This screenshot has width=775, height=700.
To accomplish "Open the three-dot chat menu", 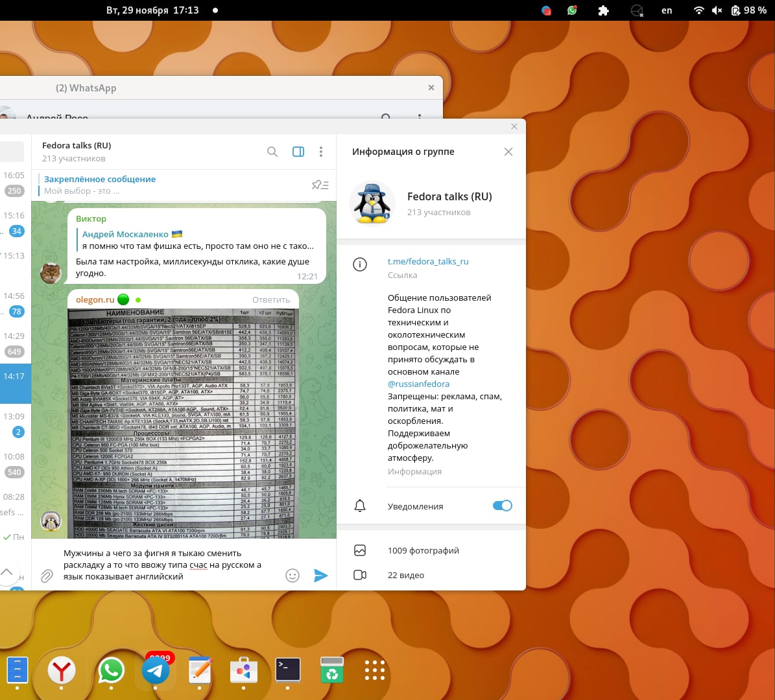I will (x=321, y=152).
